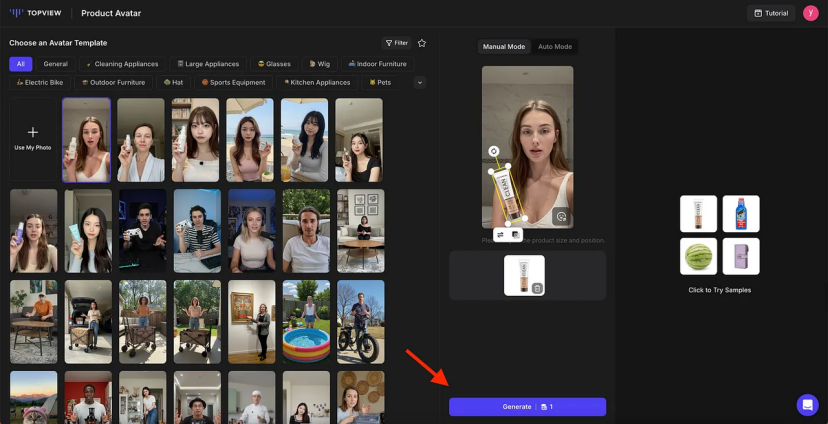This screenshot has height=424, width=828.
Task: Open the pink user profile avatar
Action: (811, 13)
